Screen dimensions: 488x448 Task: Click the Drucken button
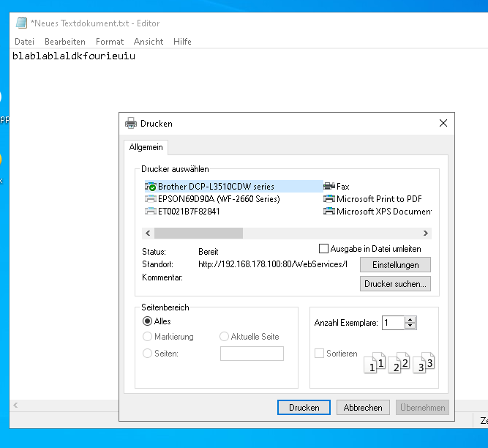(x=304, y=408)
